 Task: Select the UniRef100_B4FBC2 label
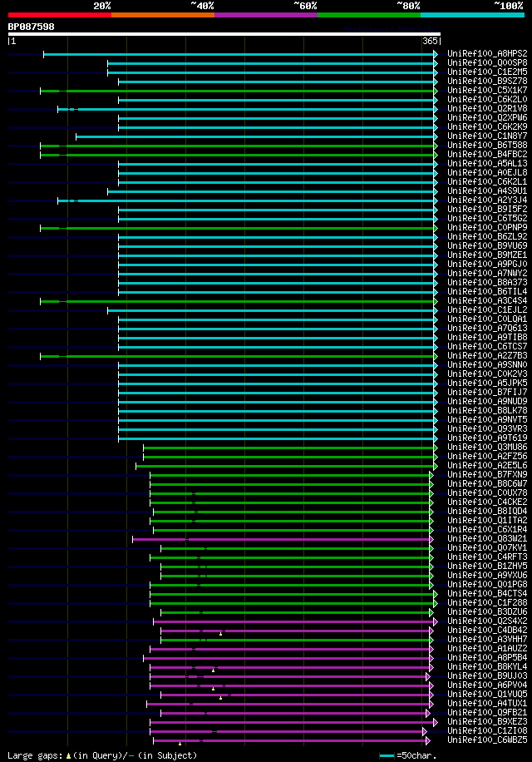[487, 154]
